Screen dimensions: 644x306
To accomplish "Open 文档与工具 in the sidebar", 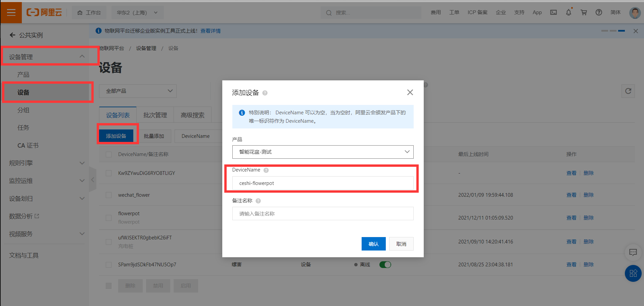I will point(24,256).
